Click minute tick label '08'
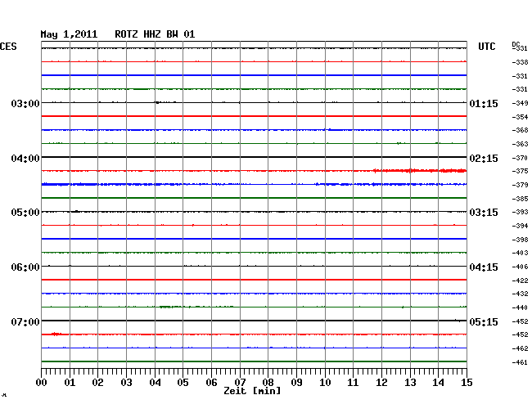The image size is (532, 404). 268,383
